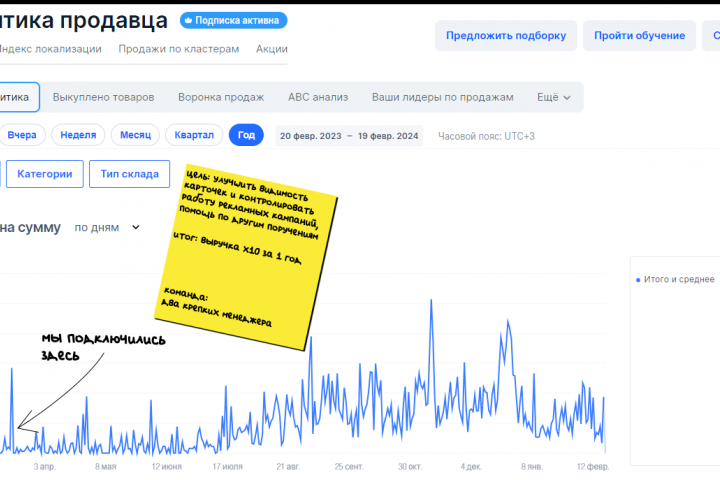Screen dimensions: 720x480
Task: Open the 'Предложить подборку' button
Action: [x=506, y=35]
